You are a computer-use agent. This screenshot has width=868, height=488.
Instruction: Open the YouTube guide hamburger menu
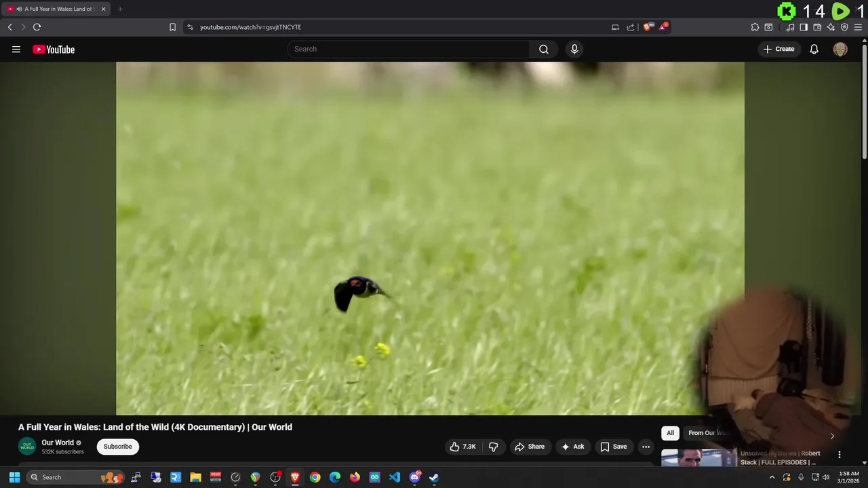(16, 49)
